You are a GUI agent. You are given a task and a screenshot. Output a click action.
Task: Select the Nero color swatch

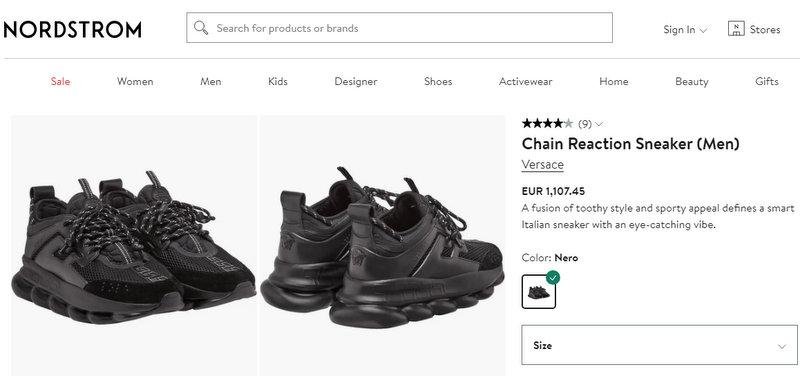[x=538, y=292]
